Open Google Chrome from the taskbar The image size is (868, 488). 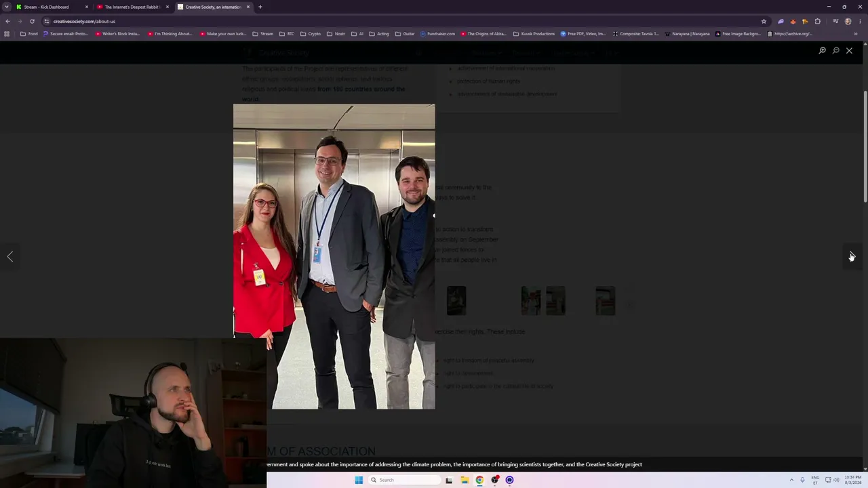pos(479,480)
